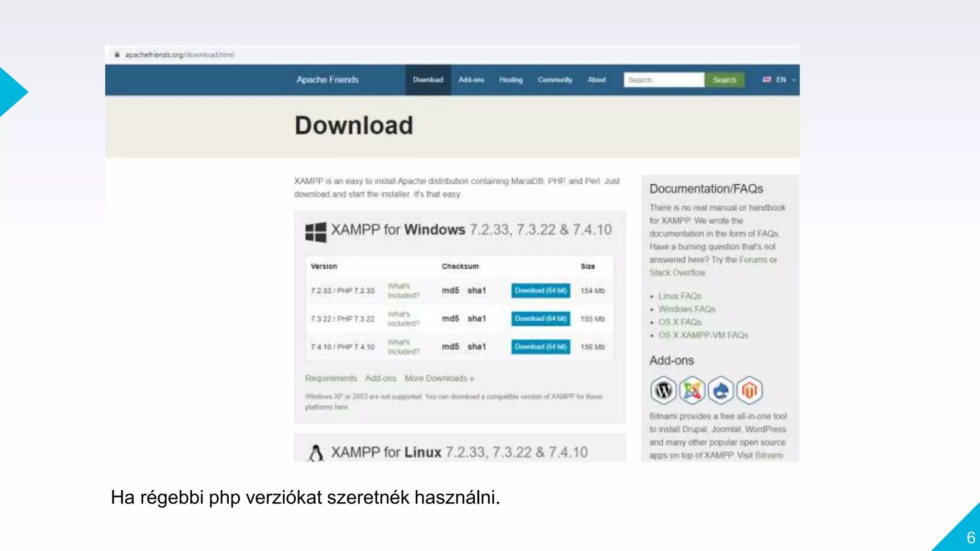The image size is (980, 551).
Task: Open the Download nav tab
Action: click(428, 80)
